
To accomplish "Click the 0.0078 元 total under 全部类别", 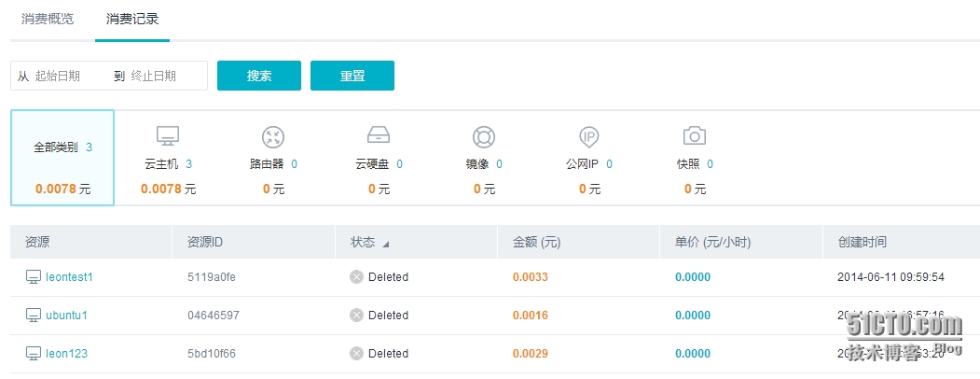I will coord(62,189).
